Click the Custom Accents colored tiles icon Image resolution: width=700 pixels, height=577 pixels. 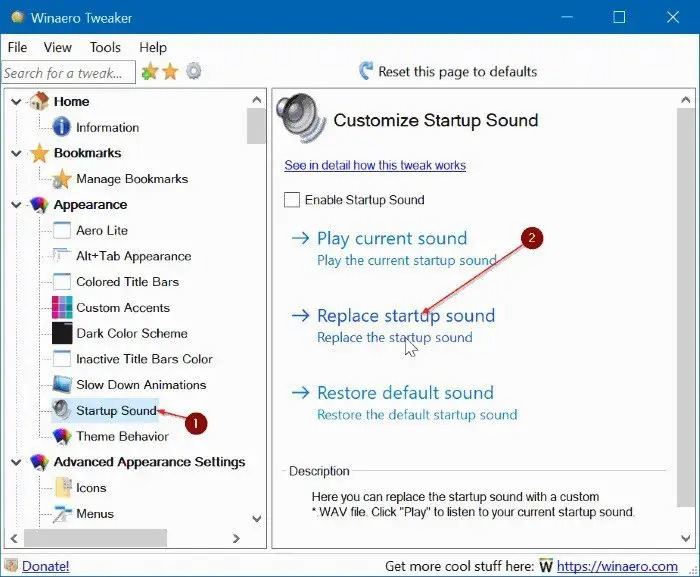pyautogui.click(x=62, y=307)
